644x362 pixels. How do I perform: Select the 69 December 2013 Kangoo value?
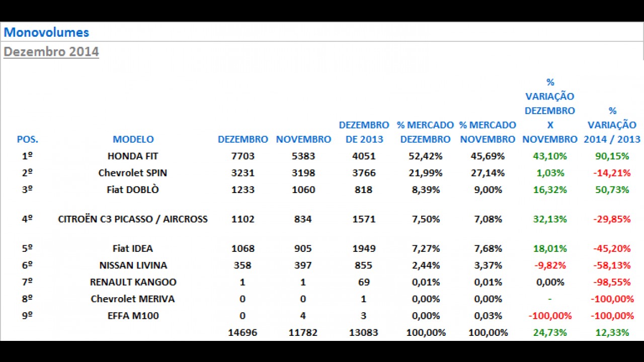tap(363, 282)
